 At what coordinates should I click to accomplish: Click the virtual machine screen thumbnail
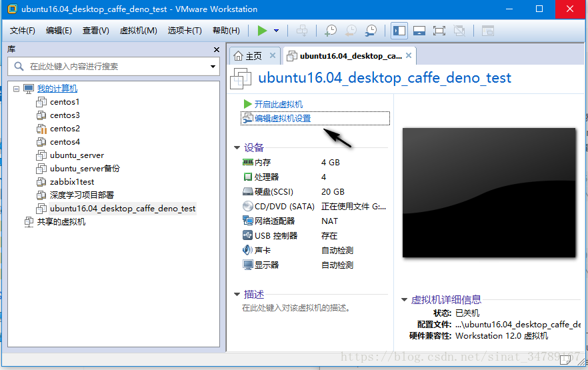click(x=489, y=193)
